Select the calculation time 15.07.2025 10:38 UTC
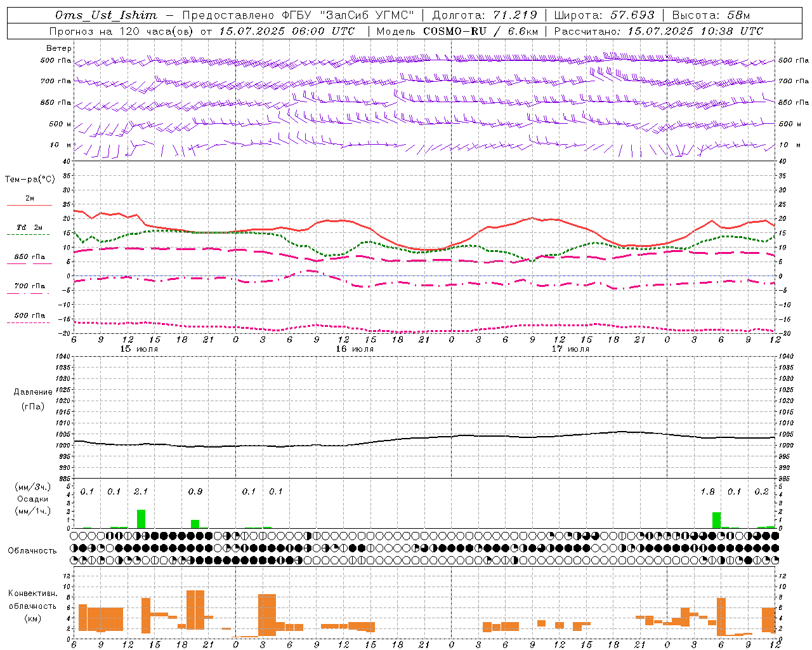The width and height of the screenshot is (812, 650). tap(696, 31)
